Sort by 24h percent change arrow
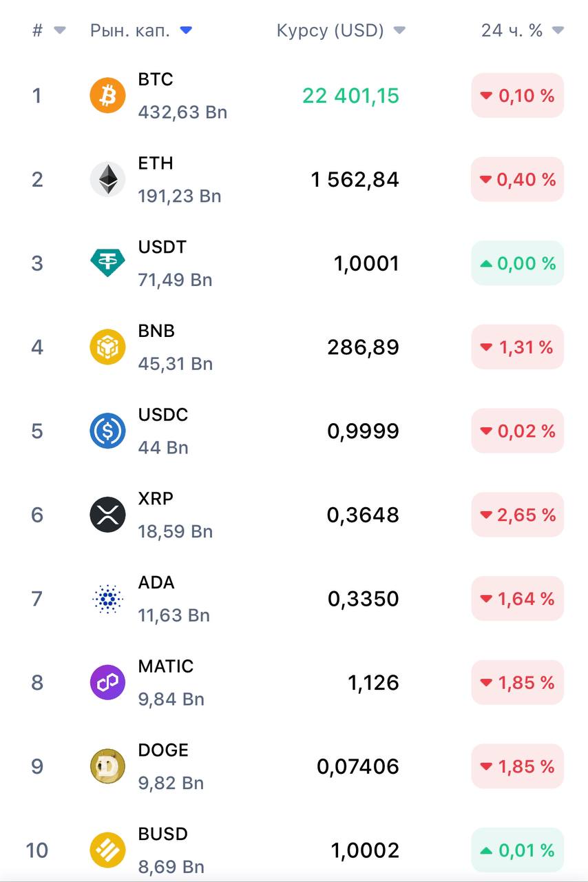This screenshot has width=588, height=882. [x=558, y=30]
